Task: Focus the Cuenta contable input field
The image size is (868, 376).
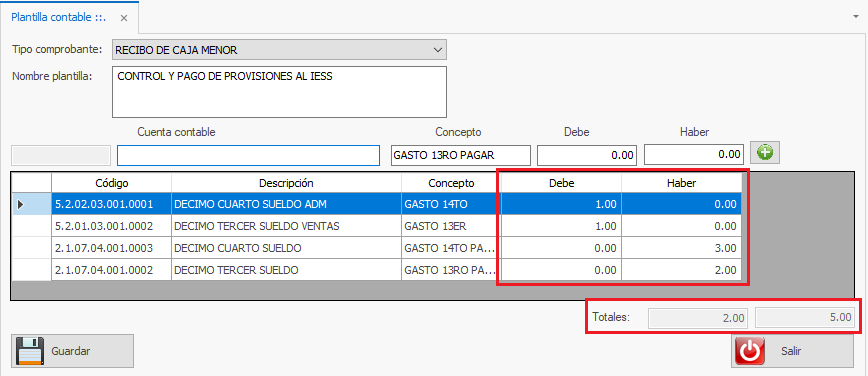Action: point(249,155)
